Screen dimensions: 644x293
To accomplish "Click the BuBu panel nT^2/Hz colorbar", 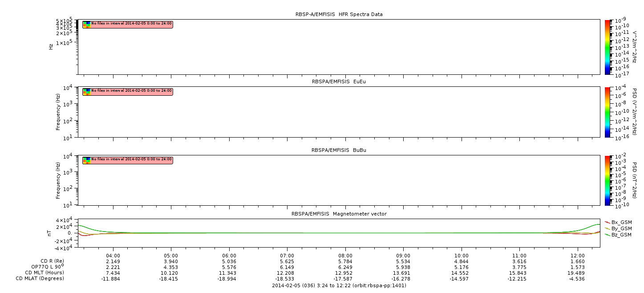I will [x=608, y=180].
